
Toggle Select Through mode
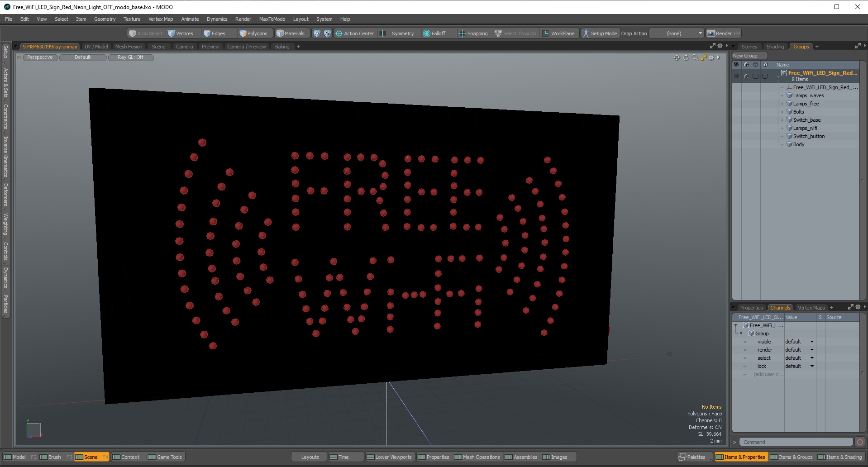[515, 33]
